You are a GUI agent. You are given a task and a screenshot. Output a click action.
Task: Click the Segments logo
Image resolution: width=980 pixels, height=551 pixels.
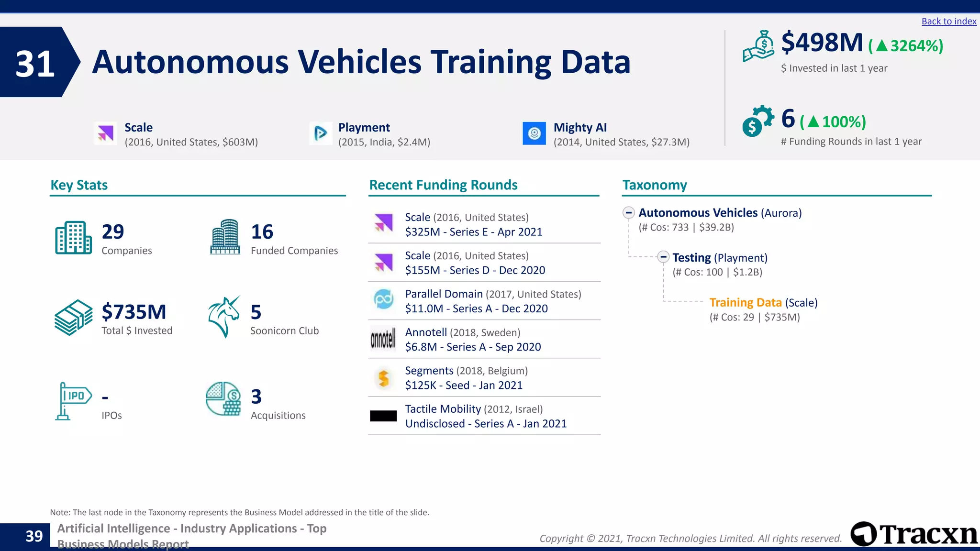[383, 378]
